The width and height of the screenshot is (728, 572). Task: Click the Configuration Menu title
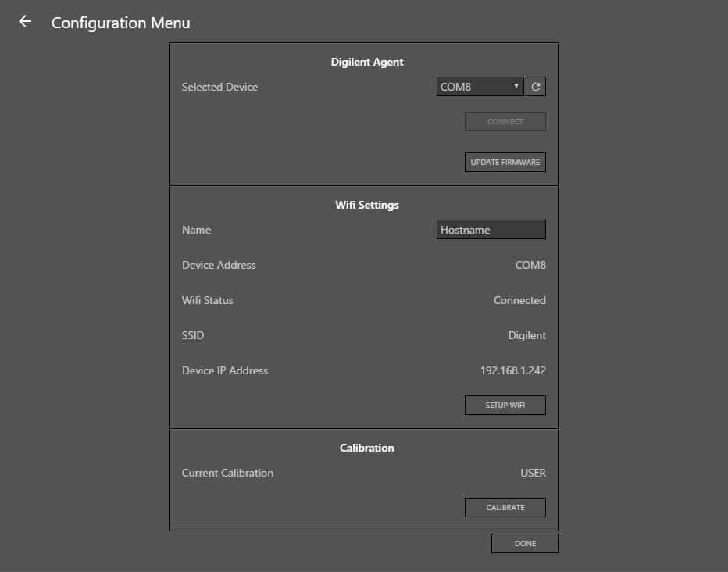(x=121, y=23)
